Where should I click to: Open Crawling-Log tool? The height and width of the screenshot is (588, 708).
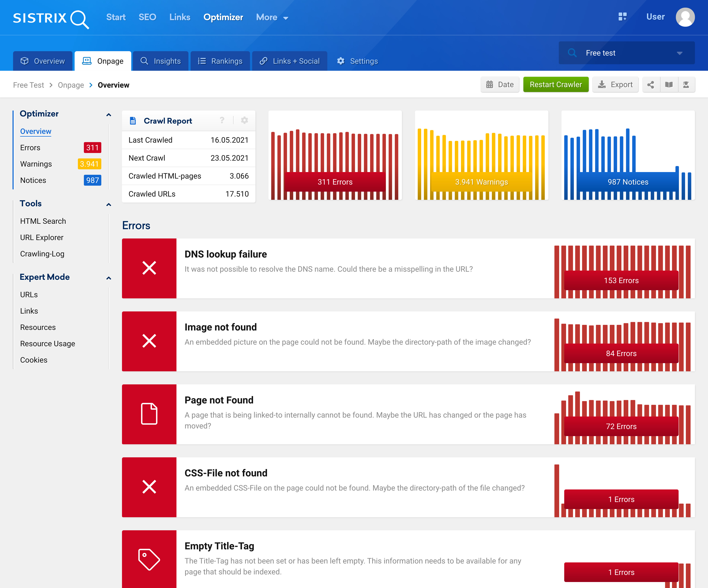tap(42, 254)
